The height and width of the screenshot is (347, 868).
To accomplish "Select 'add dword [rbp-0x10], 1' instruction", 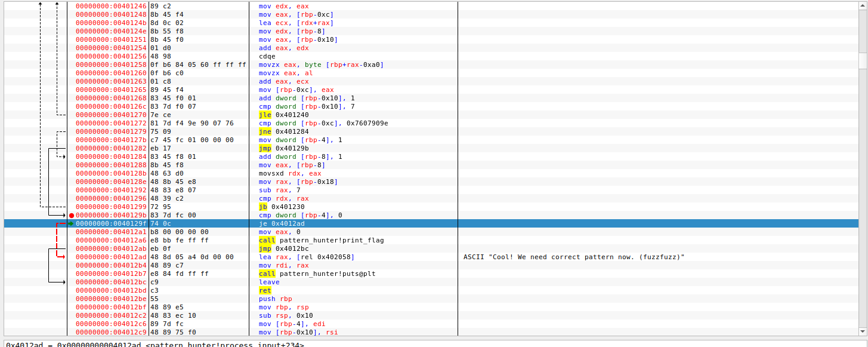I will tap(307, 98).
